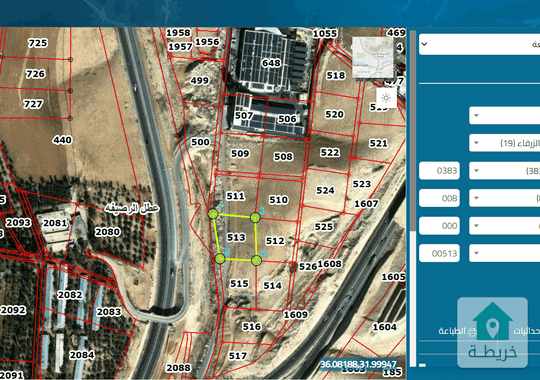Click the 0383 code input field
Screen dimensions: 540x380
[439, 171]
